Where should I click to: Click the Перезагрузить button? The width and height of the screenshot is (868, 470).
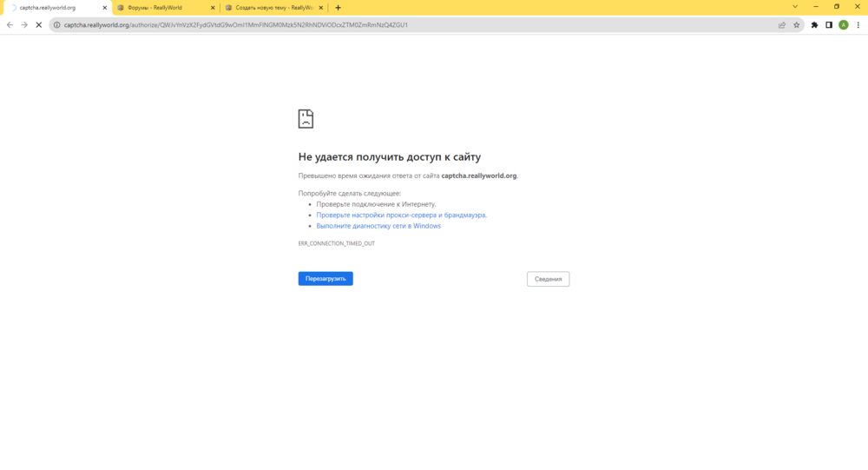coord(325,279)
